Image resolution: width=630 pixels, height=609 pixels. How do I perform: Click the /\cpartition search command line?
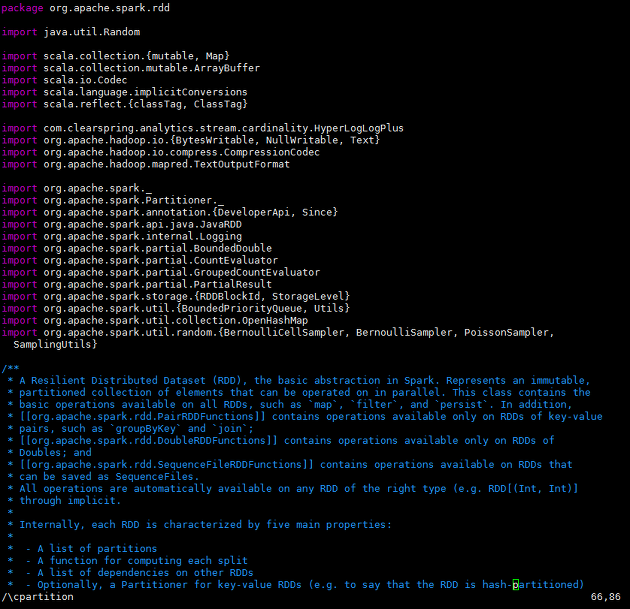pos(37,598)
